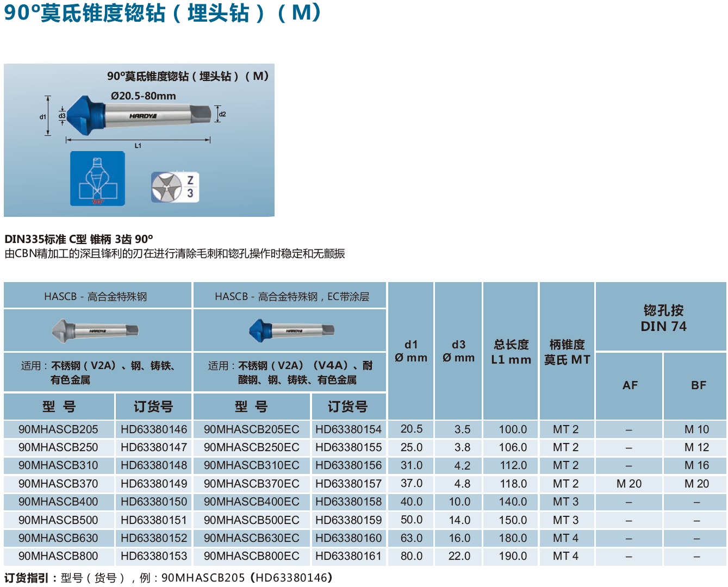The height and width of the screenshot is (587, 728).
Task: Select order number HD63380160
Action: pos(349,538)
